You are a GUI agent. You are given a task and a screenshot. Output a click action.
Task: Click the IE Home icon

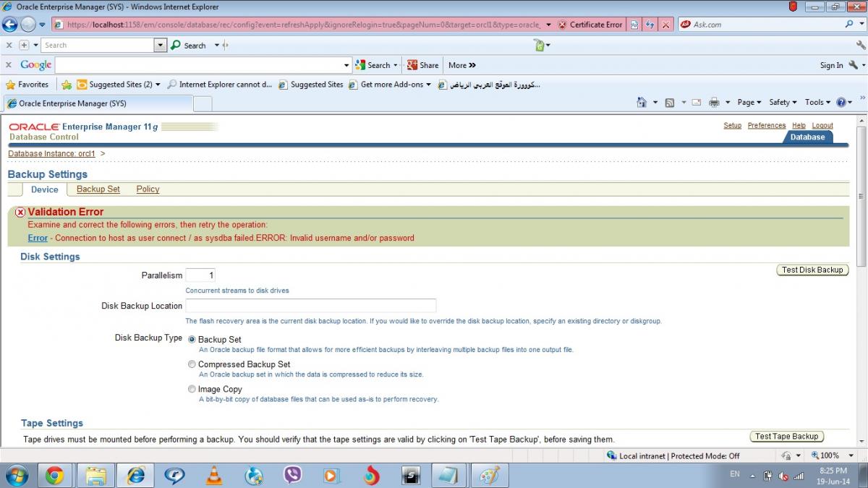tap(642, 103)
